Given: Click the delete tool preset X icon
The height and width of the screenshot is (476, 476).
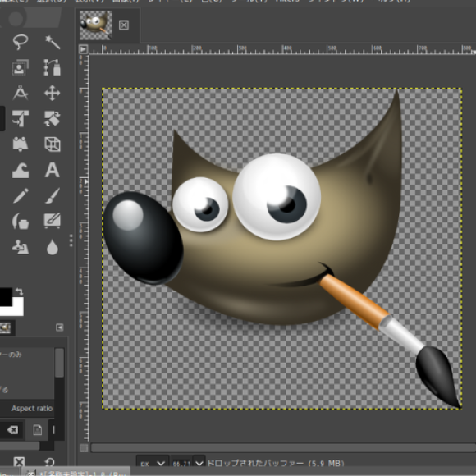Looking at the screenshot, I should [19, 462].
